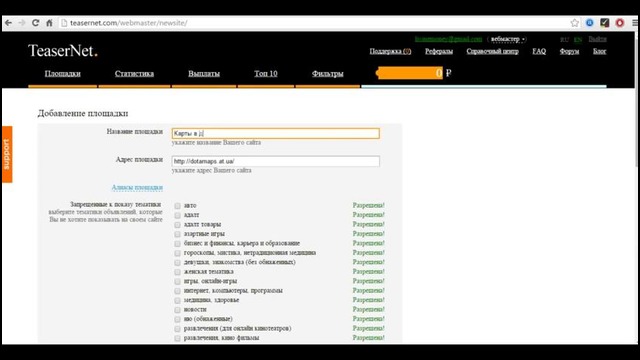Click the Добавление площадки heading

[x=83, y=113]
